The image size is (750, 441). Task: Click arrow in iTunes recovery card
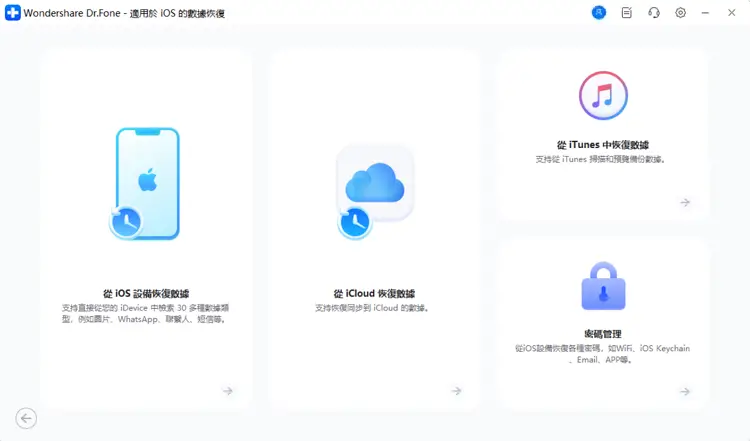[x=685, y=202]
